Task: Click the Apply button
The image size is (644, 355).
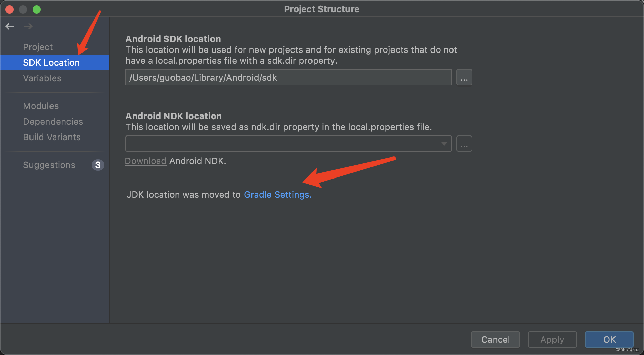Action: point(552,339)
